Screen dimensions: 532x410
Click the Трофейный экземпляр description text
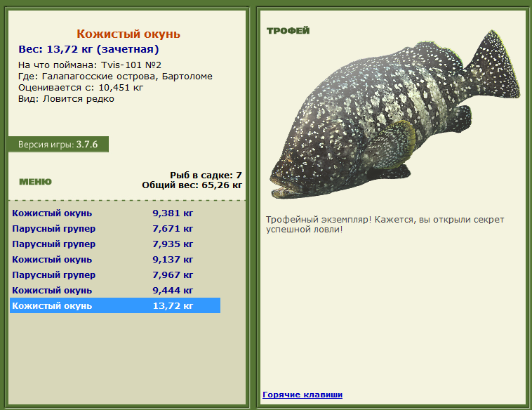385,225
